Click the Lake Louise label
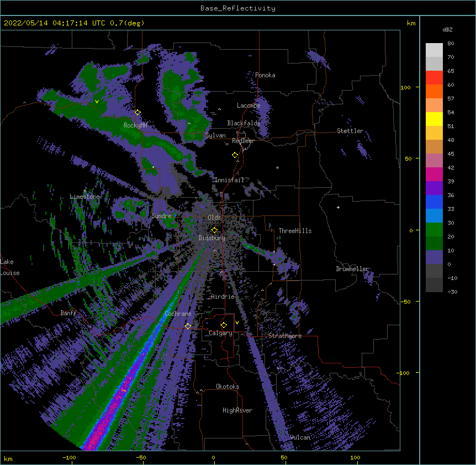The height and width of the screenshot is (465, 476). pyautogui.click(x=10, y=267)
